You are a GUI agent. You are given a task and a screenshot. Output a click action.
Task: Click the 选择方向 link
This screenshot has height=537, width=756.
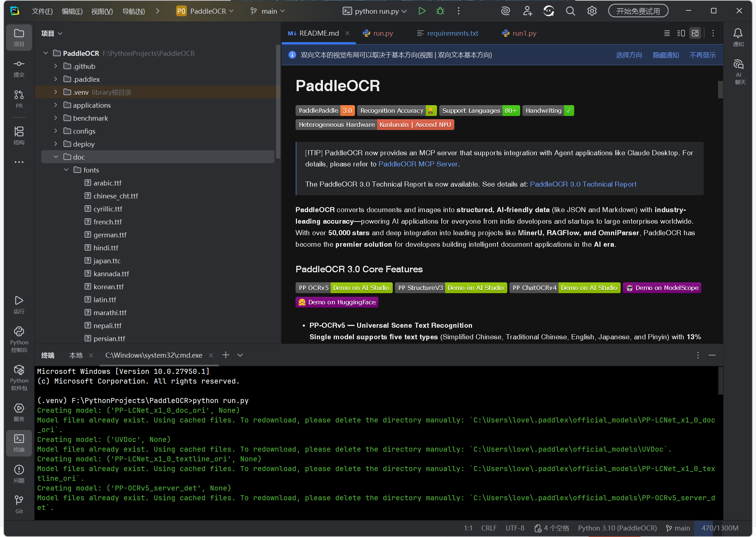coord(629,55)
